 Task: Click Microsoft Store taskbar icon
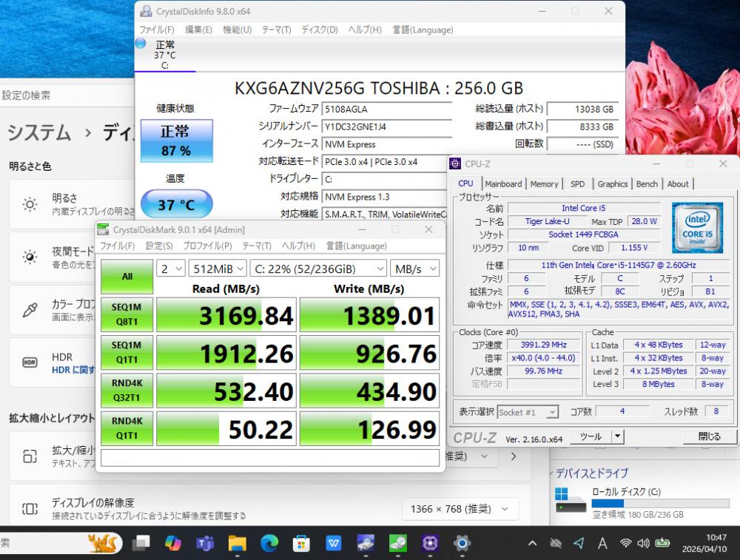tap(301, 544)
